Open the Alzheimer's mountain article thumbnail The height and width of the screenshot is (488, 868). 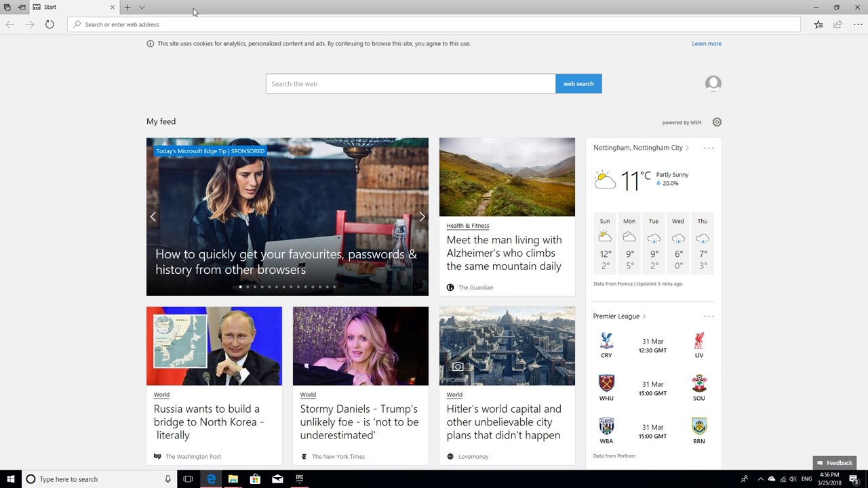pyautogui.click(x=507, y=177)
